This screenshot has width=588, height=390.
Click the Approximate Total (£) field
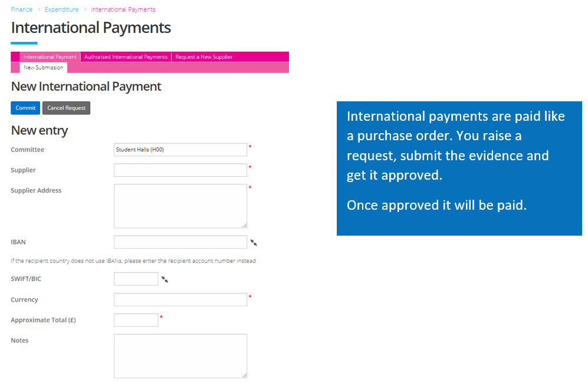pos(136,320)
